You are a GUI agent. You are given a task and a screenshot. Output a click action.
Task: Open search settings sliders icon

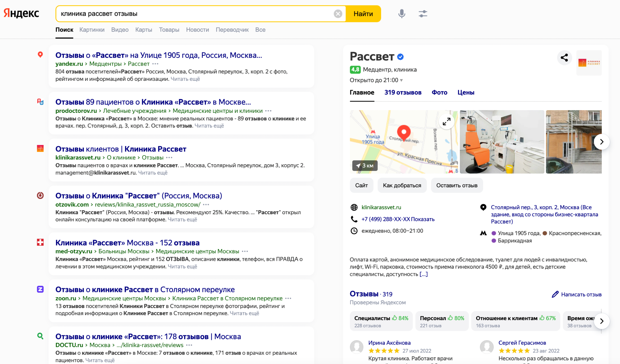click(x=423, y=14)
